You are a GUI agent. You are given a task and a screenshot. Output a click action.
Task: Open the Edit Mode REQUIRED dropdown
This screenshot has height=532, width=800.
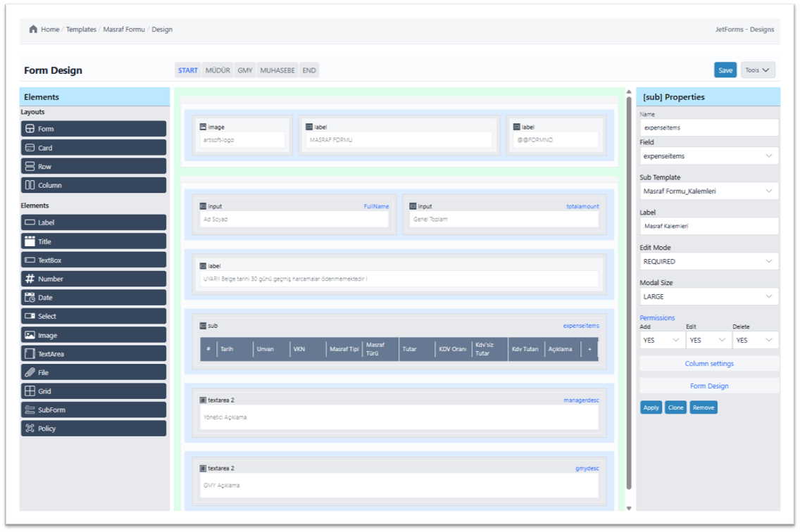pos(708,261)
